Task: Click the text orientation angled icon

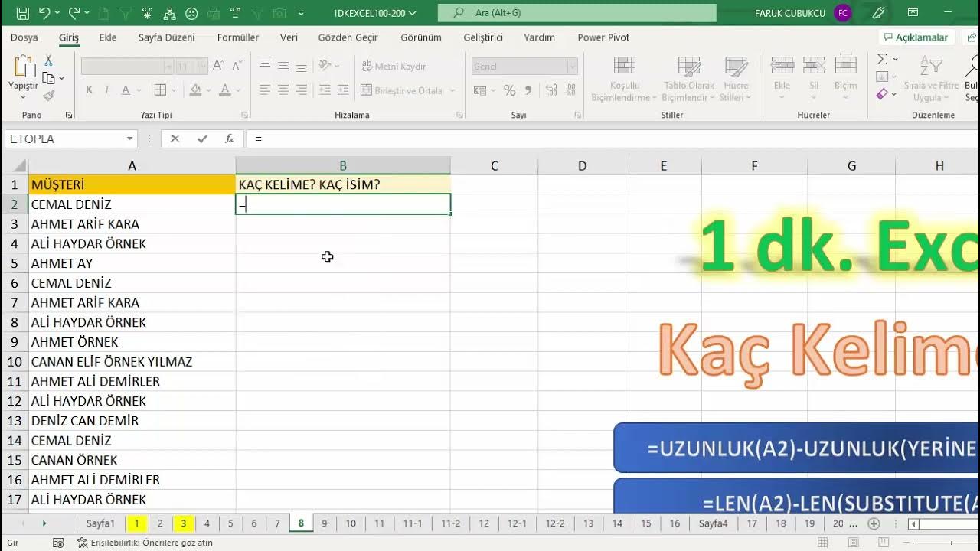Action: pos(325,66)
